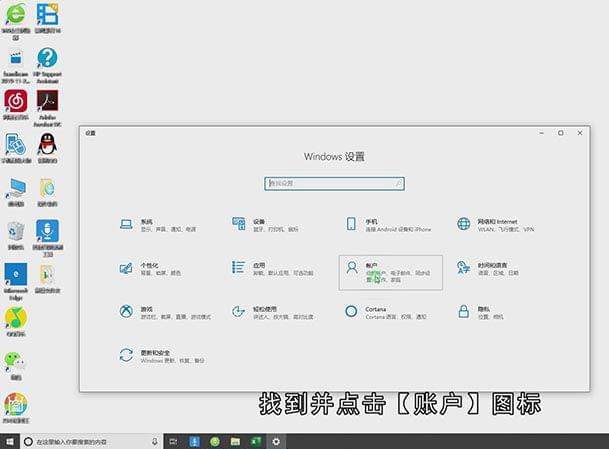609x449 pixels.
Task: Open the 系统 (System) settings category
Action: click(158, 225)
